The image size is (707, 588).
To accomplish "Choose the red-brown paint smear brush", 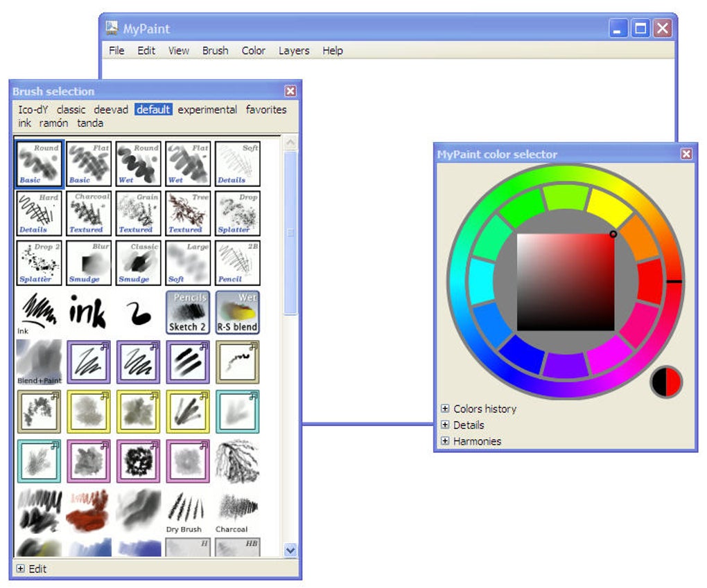I will tap(89, 511).
